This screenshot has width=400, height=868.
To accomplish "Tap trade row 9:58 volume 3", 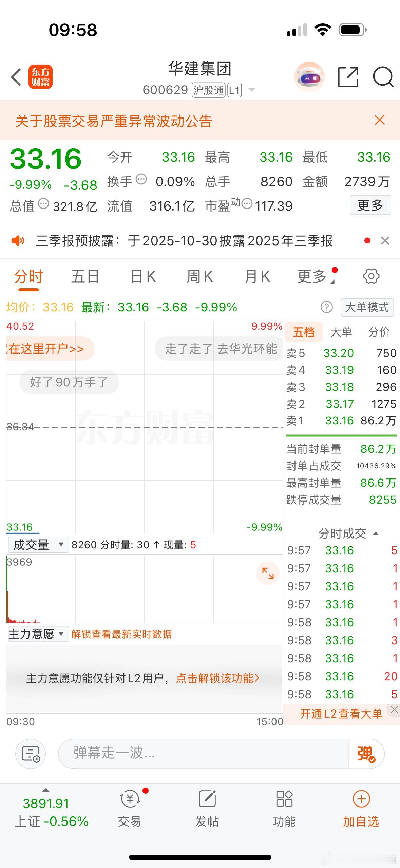I will pyautogui.click(x=341, y=640).
